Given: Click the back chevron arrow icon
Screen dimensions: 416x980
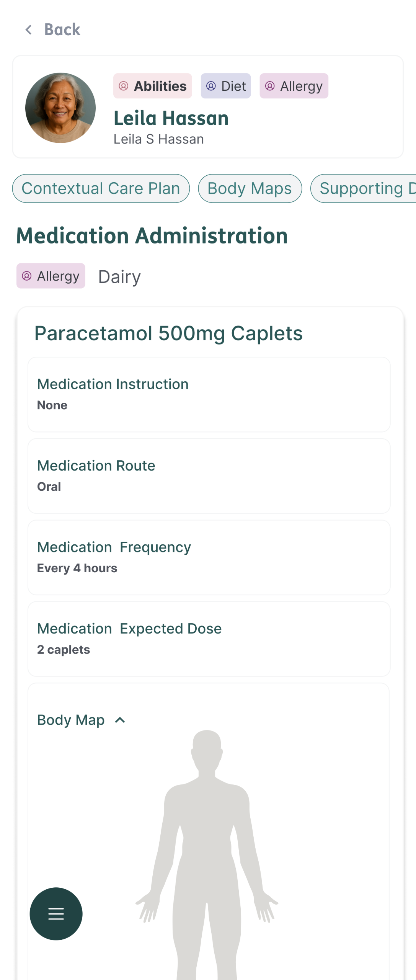Looking at the screenshot, I should coord(29,30).
